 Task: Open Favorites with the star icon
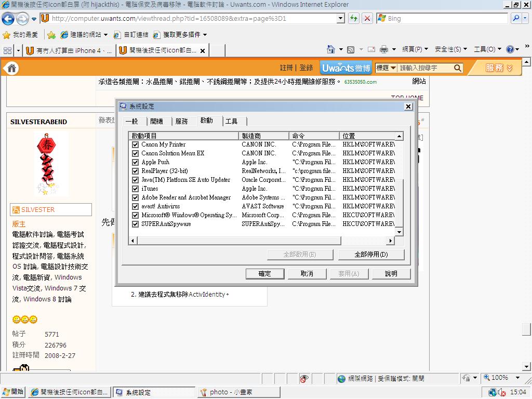pos(6,35)
